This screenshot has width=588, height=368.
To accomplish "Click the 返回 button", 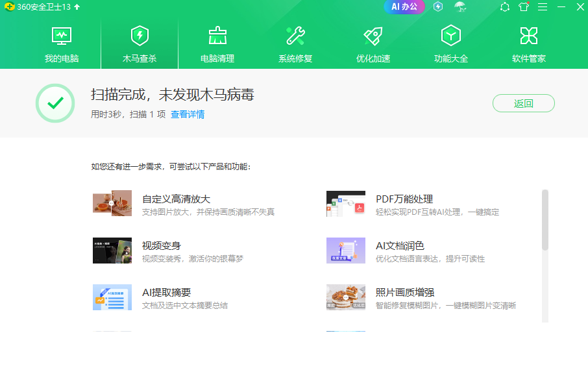I will (524, 103).
